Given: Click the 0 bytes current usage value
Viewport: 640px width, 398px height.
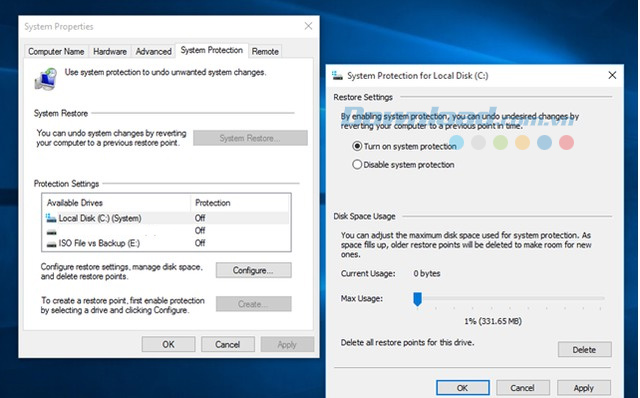Looking at the screenshot, I should point(427,273).
